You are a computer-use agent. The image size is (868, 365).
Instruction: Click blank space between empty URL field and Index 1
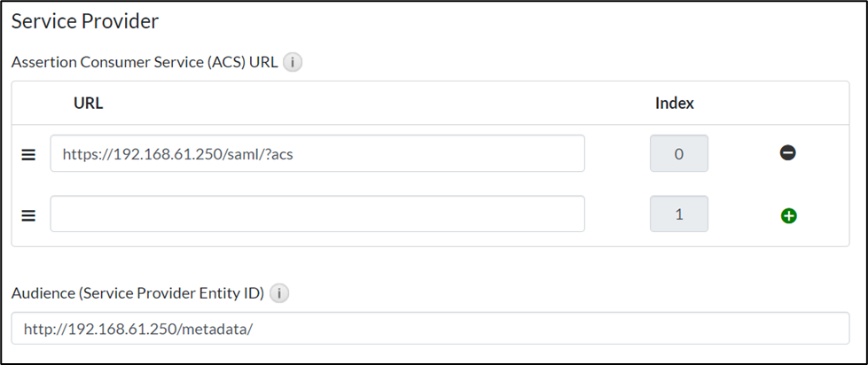(617, 214)
